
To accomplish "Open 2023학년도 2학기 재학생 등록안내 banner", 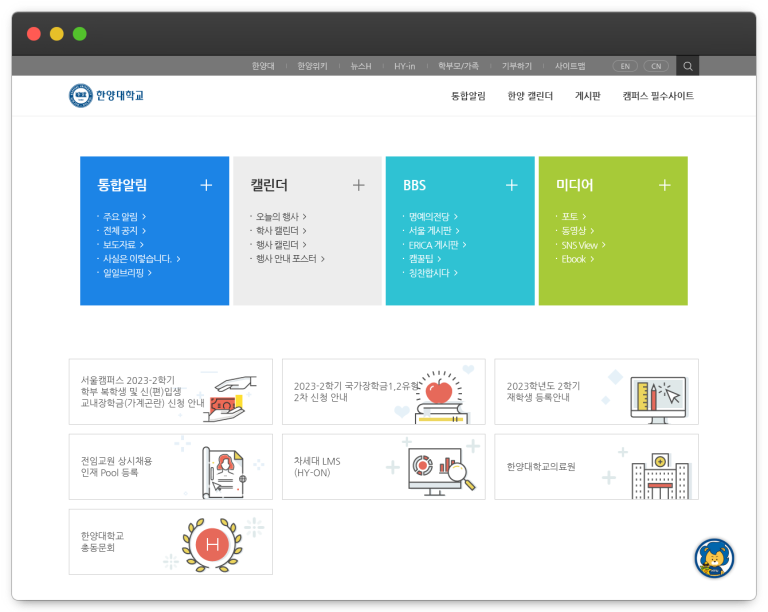I will (596, 392).
